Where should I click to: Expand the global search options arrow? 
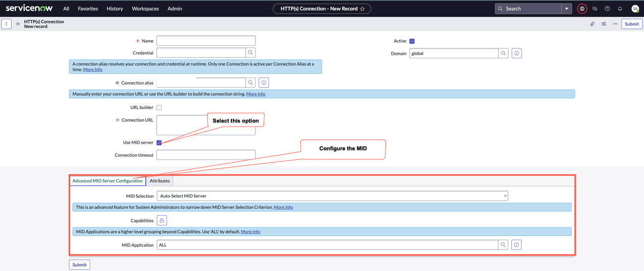567,9
